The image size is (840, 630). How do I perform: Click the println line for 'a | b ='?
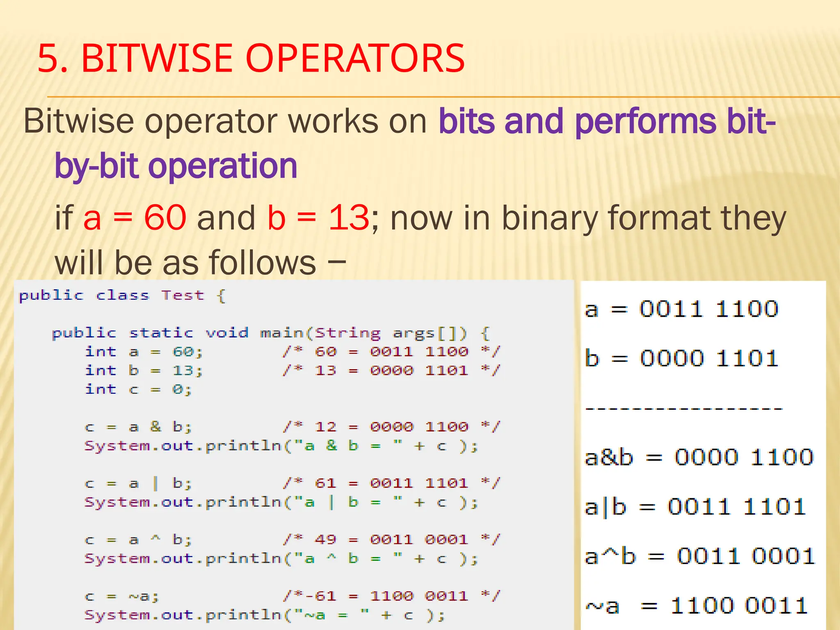point(281,502)
